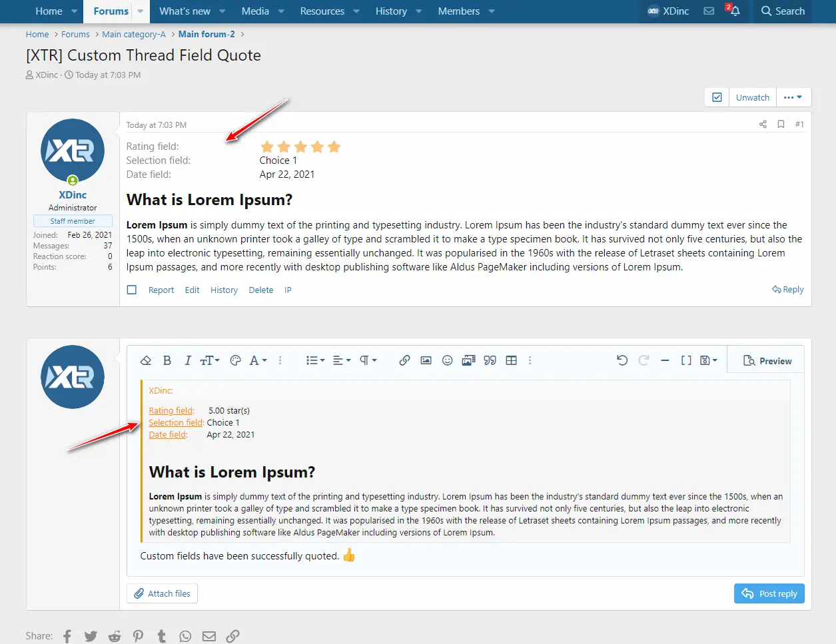This screenshot has width=836, height=644.
Task: Open the Forums nav tab
Action: click(x=111, y=11)
